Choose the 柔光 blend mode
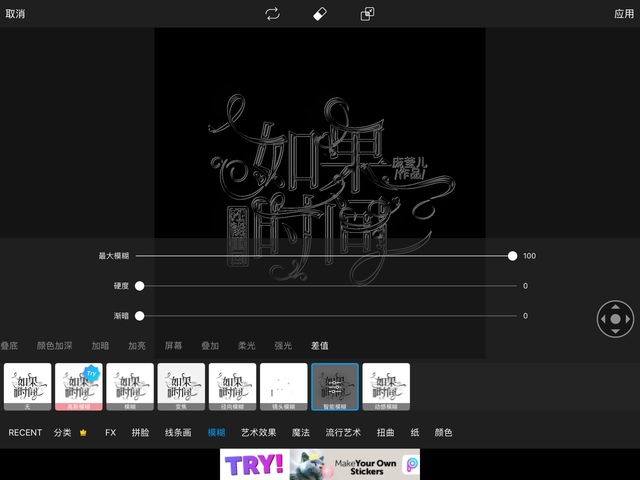 246,346
